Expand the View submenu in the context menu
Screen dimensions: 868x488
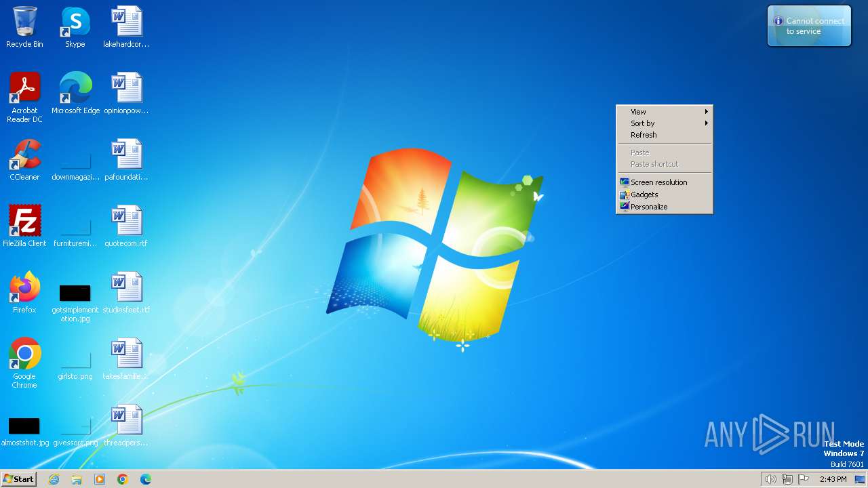tap(664, 112)
